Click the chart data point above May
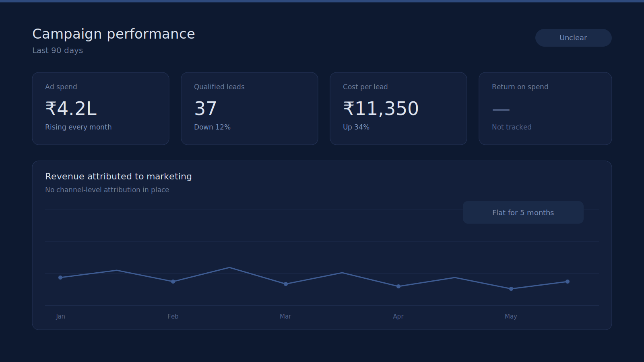Image resolution: width=644 pixels, height=362 pixels. 511,289
